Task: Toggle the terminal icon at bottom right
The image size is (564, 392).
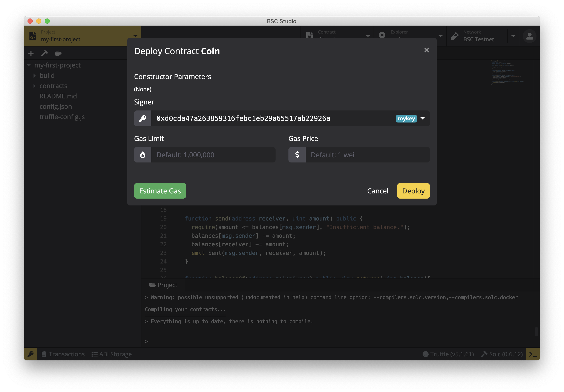Action: tap(533, 354)
